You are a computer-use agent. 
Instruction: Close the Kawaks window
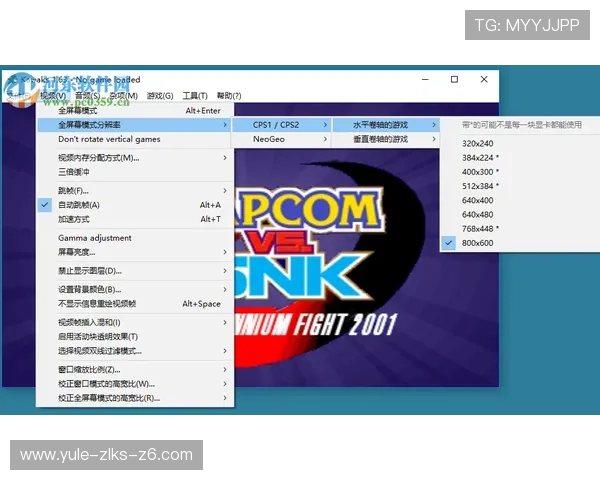484,79
